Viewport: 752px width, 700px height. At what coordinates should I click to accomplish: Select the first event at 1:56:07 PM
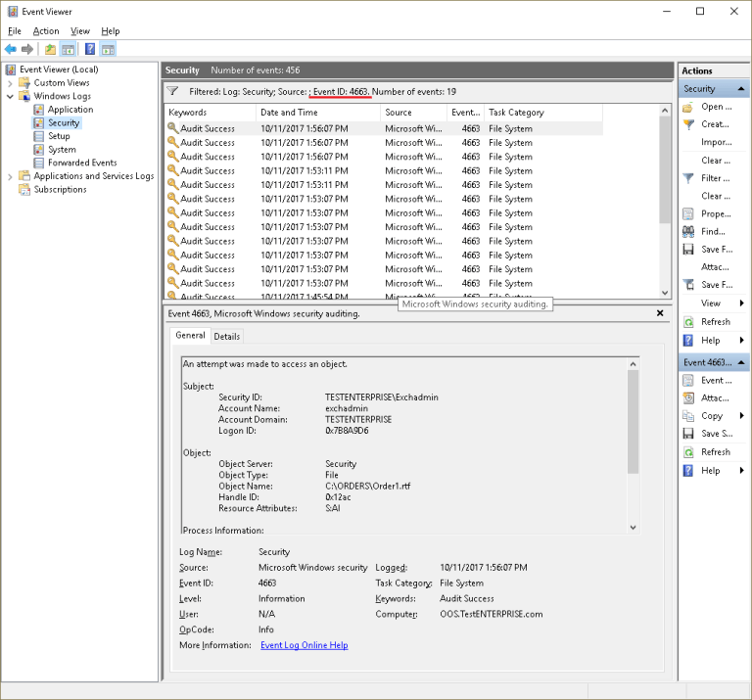(384, 128)
